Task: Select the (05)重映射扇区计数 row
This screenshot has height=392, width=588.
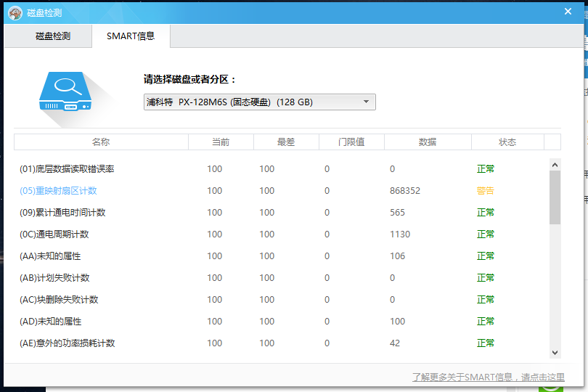Action: point(58,191)
